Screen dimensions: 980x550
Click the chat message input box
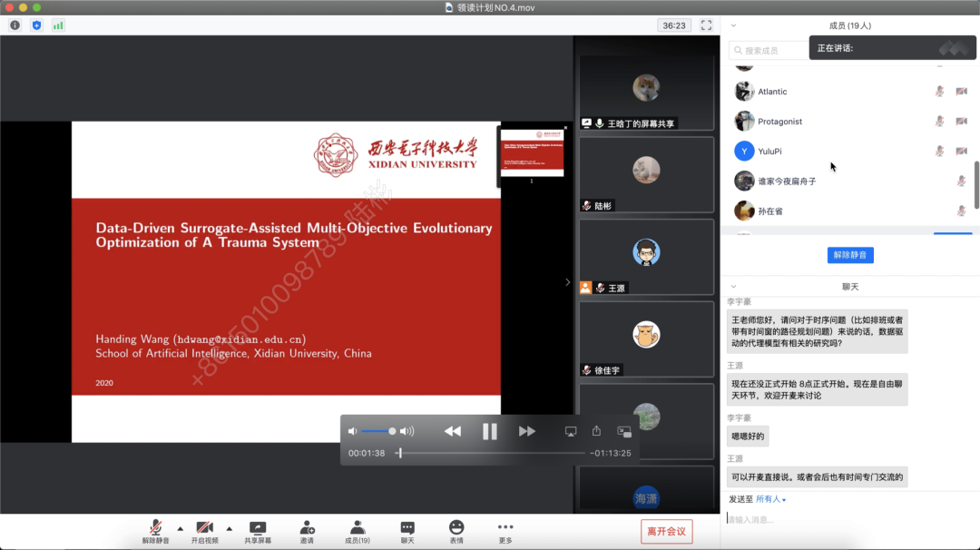point(850,519)
